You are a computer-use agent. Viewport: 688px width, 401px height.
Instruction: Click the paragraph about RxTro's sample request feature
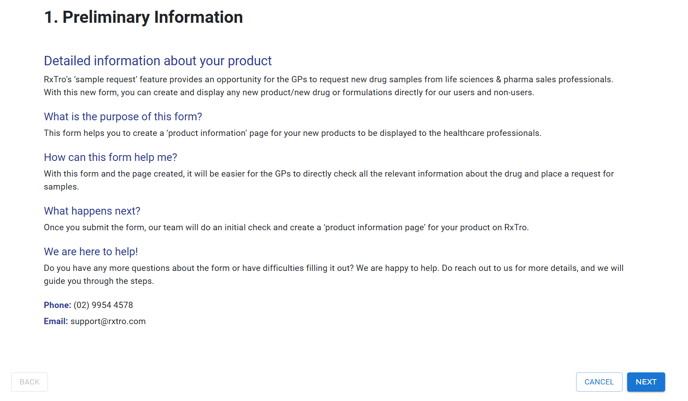328,86
